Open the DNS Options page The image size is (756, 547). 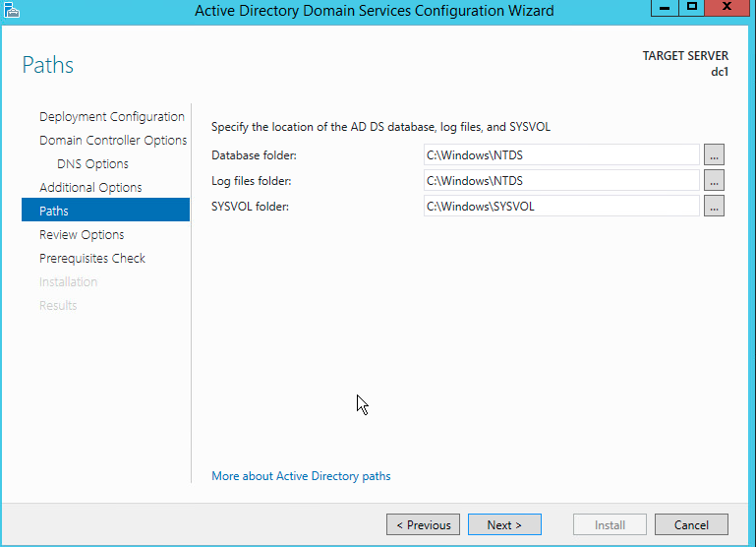92,163
